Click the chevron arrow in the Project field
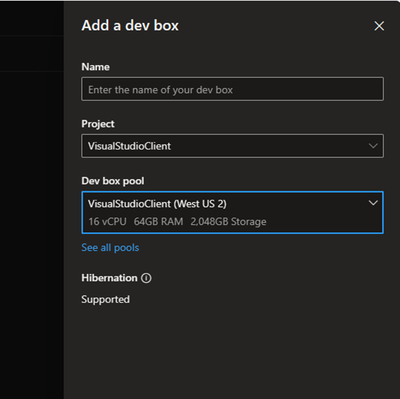The height and width of the screenshot is (399, 400). [373, 146]
